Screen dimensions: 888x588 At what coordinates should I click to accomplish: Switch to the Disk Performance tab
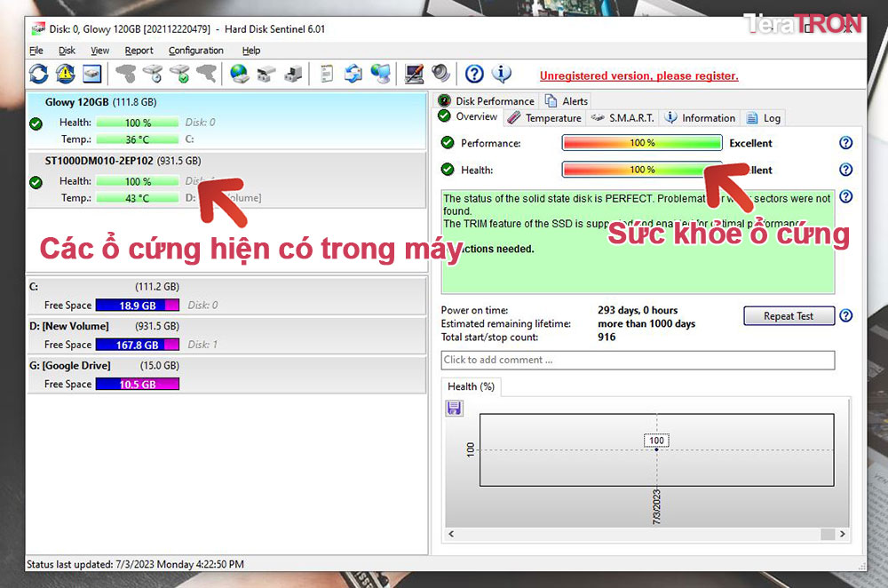pos(487,101)
